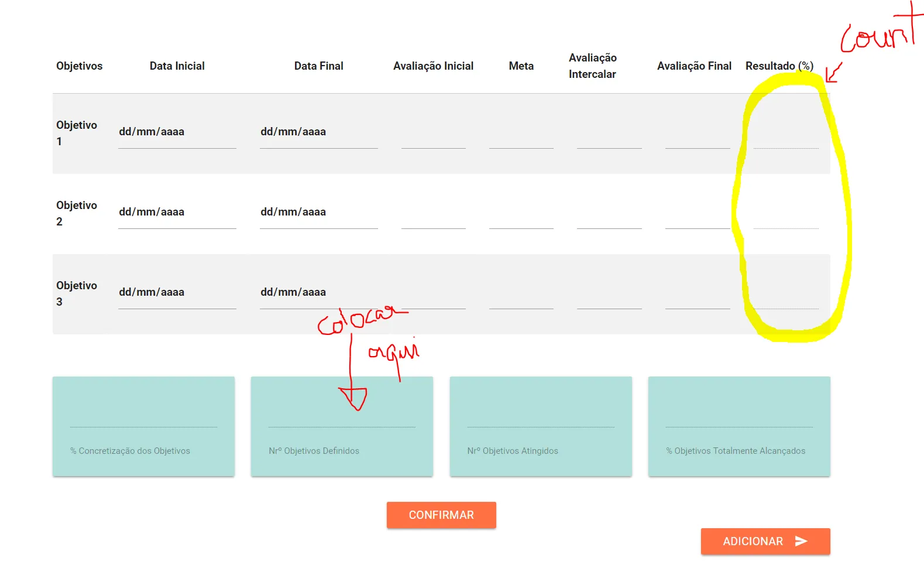
Task: Select the Objetivo 2 row label
Action: [x=77, y=213]
